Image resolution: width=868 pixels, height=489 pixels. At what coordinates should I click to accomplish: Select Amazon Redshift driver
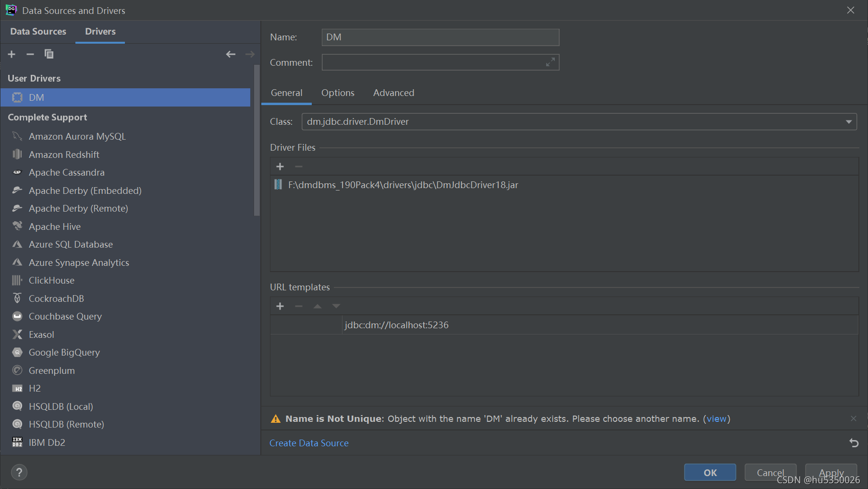125,155
